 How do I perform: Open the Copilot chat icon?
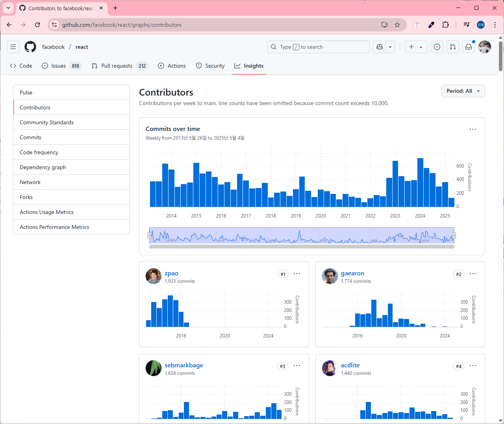(x=380, y=47)
